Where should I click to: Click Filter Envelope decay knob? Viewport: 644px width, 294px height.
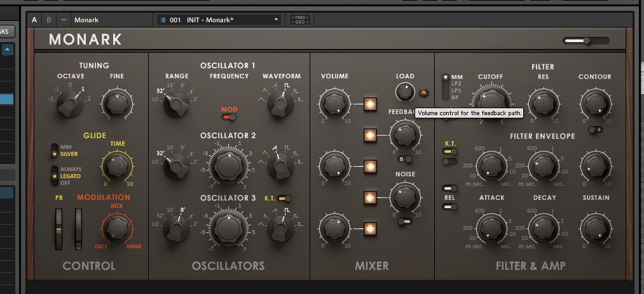click(x=543, y=165)
